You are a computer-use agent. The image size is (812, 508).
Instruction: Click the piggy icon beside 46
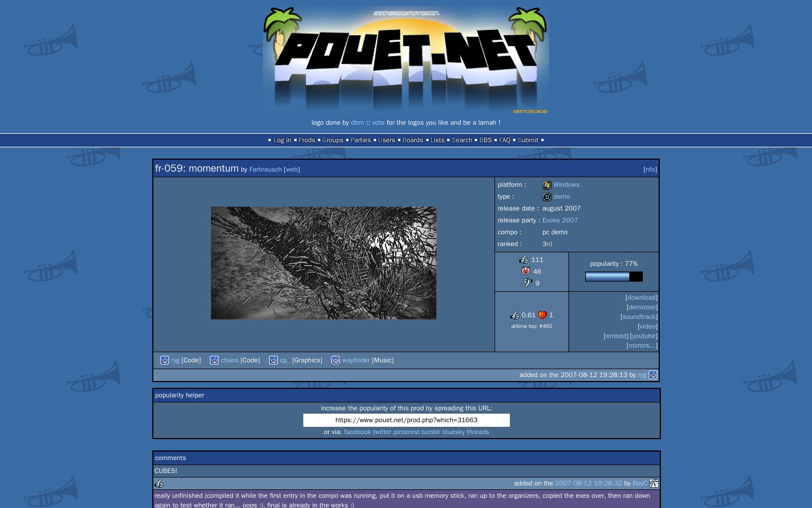526,271
